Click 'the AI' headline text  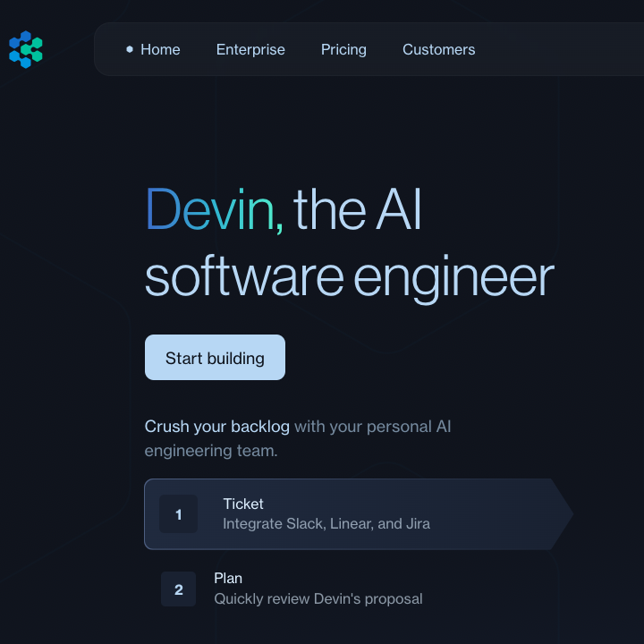357,209
